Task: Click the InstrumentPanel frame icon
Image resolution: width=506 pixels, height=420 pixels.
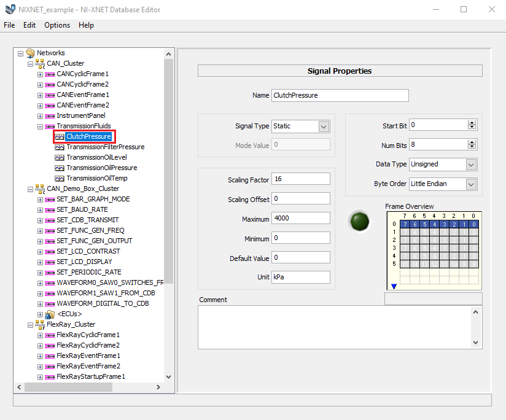Action: [x=50, y=116]
